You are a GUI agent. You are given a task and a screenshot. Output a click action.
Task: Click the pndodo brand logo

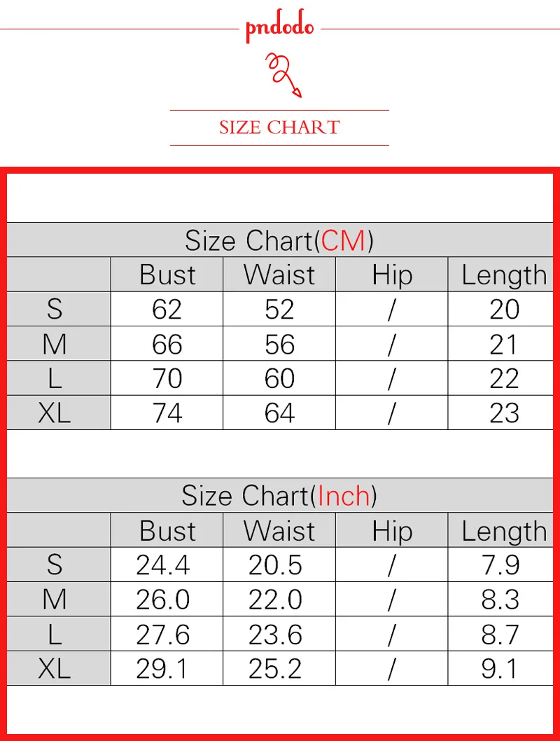click(x=279, y=25)
